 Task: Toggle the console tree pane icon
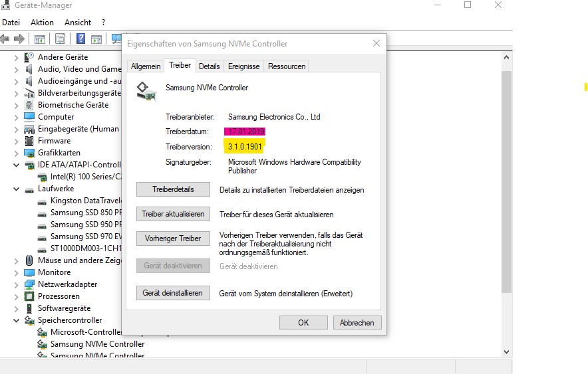click(40, 39)
